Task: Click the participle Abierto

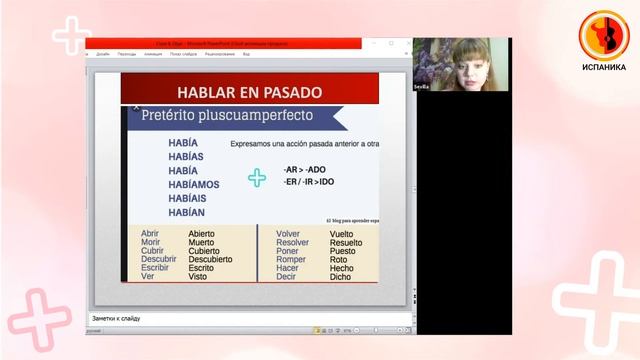Action: [x=201, y=234]
